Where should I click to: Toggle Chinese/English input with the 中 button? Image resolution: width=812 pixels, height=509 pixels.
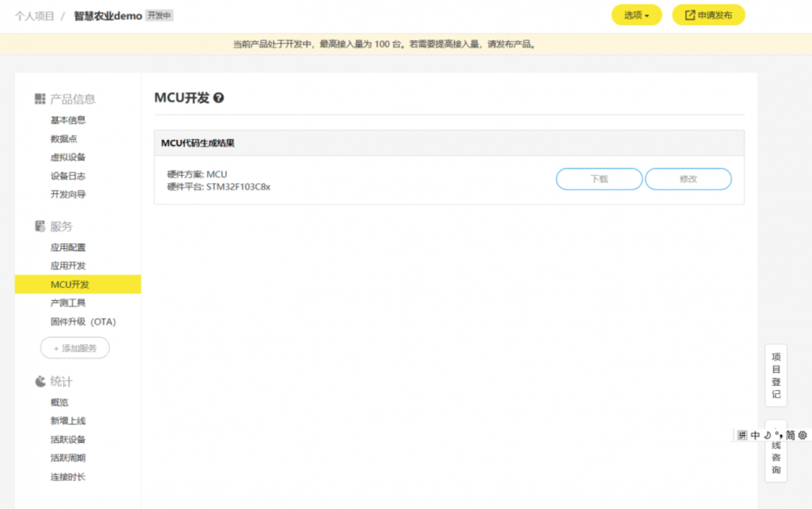click(755, 435)
